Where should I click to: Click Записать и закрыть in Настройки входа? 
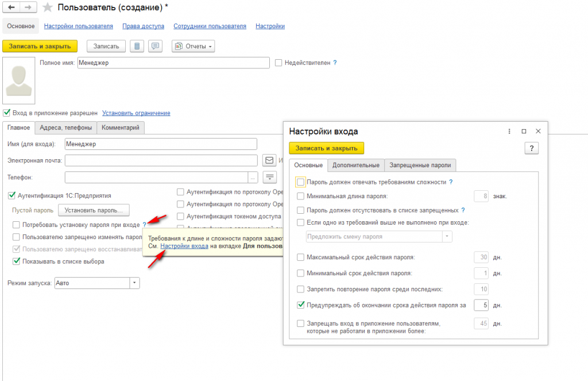pos(326,148)
